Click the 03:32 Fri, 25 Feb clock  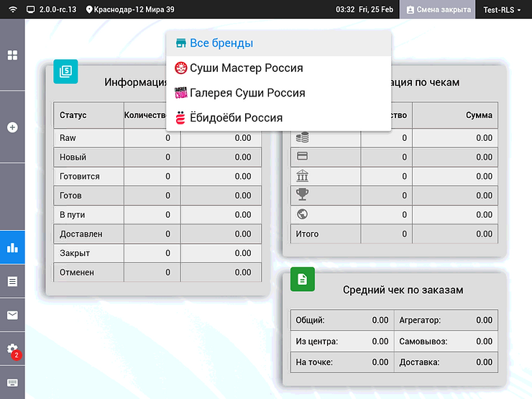coord(364,9)
